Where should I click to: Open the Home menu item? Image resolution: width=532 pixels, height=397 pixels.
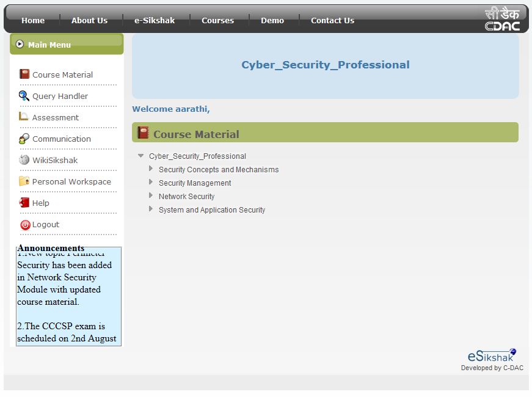click(x=33, y=20)
